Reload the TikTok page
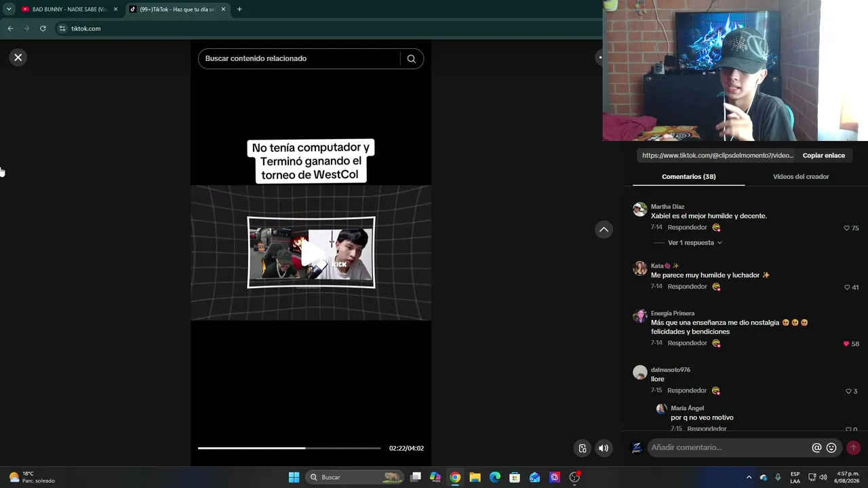Image resolution: width=868 pixels, height=488 pixels. click(43, 28)
